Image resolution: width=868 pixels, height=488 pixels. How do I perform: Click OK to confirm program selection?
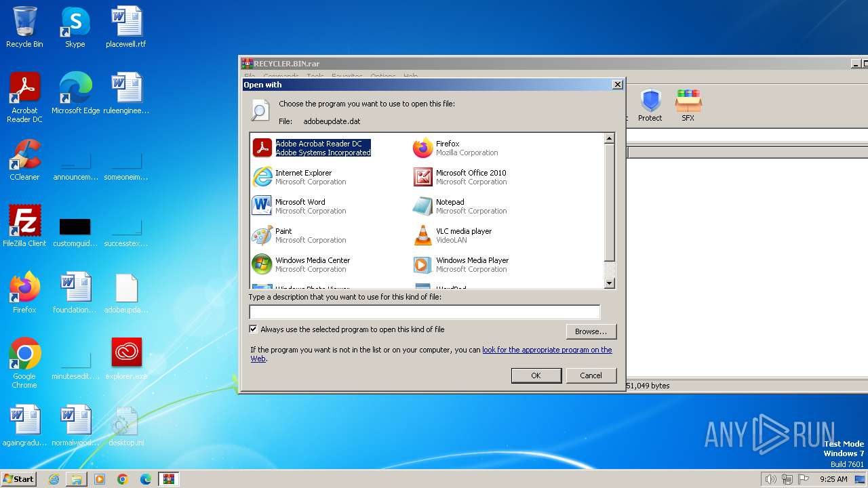536,375
